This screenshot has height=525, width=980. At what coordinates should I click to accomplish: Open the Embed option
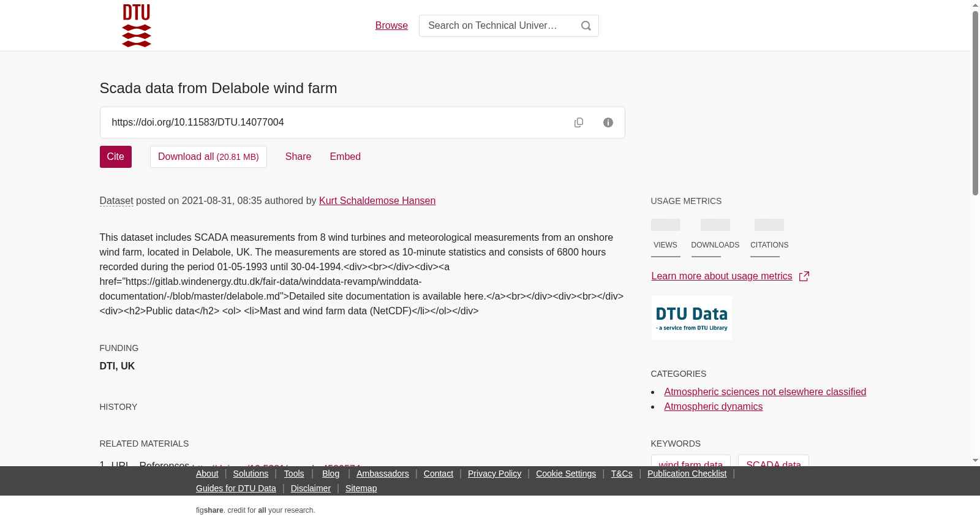(x=345, y=157)
